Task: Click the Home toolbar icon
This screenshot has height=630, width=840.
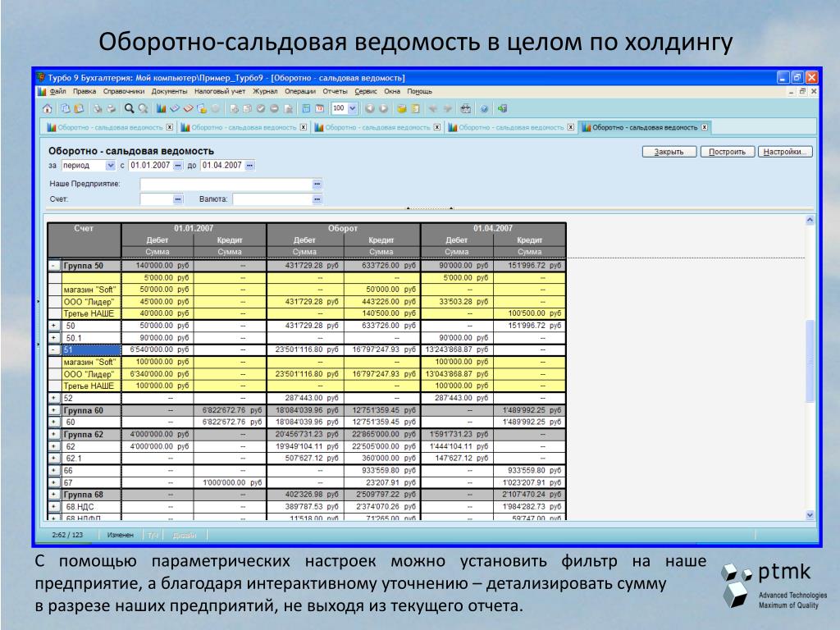Action: pyautogui.click(x=47, y=109)
